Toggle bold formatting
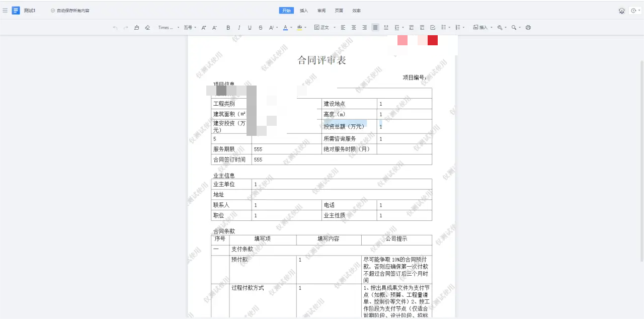 228,28
